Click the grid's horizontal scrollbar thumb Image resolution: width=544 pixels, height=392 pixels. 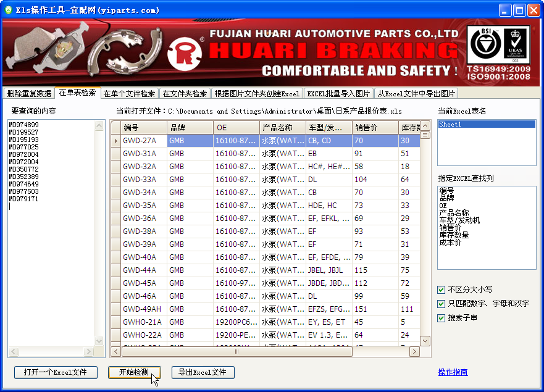coord(237,351)
